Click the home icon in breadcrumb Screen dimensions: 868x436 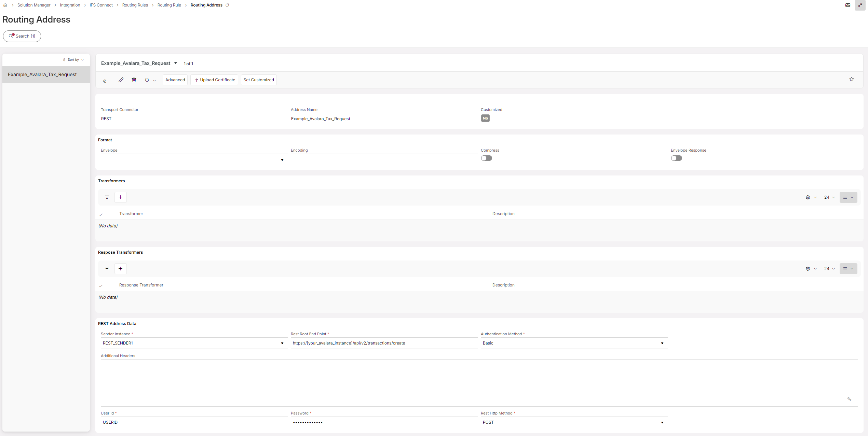pos(5,5)
